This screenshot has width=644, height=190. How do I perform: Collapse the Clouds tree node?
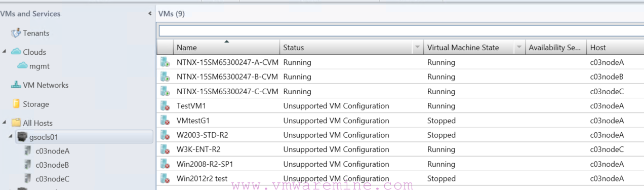click(5, 52)
